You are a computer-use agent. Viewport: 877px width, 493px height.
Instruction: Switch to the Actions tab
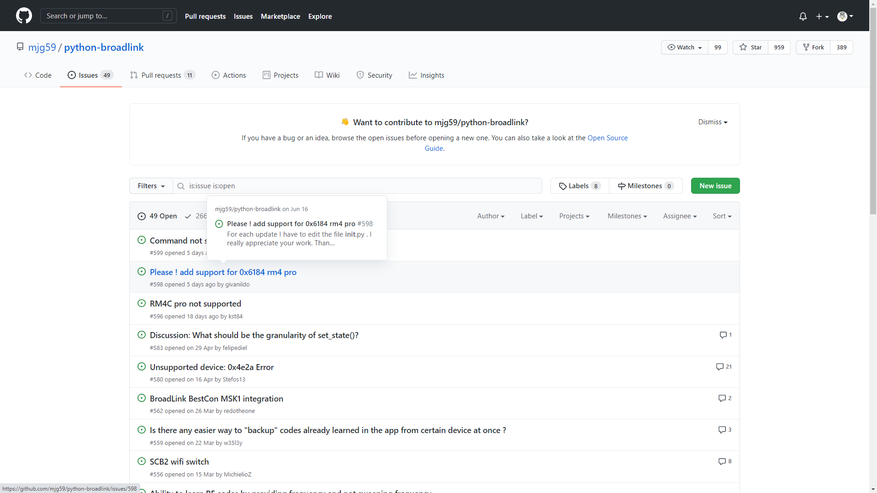pos(228,75)
